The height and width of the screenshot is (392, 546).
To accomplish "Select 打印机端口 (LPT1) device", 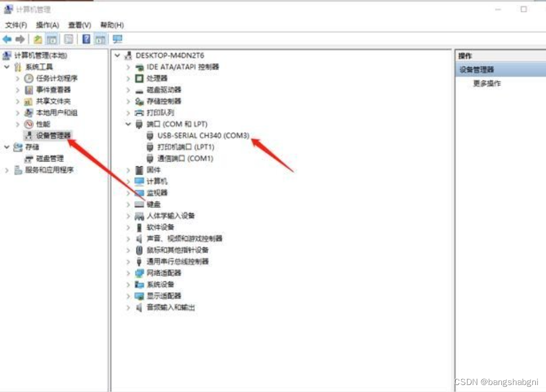I will click(x=186, y=147).
